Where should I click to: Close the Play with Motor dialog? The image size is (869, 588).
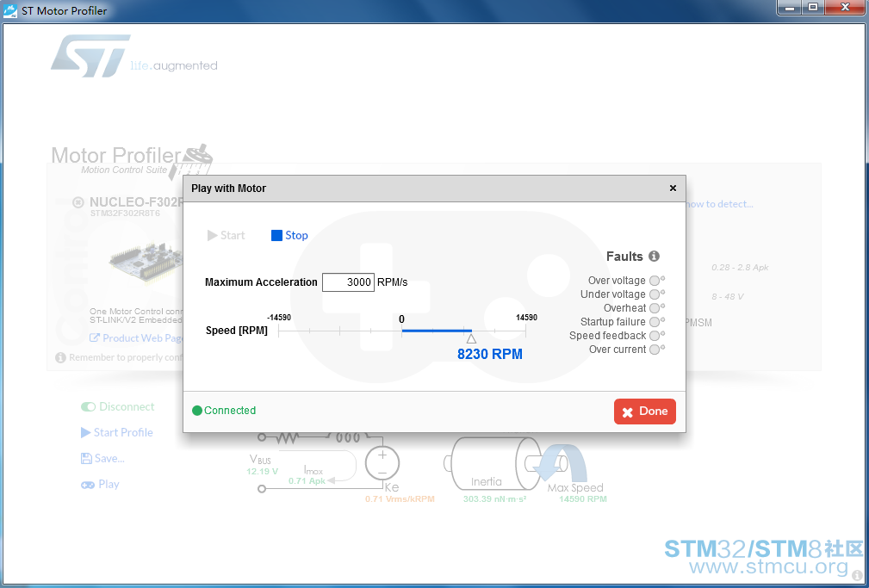coord(673,189)
